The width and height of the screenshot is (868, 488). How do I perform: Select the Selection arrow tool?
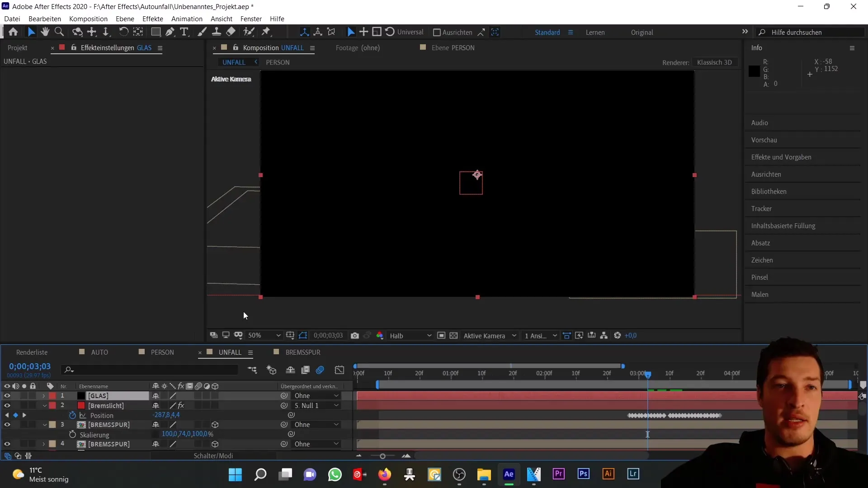tap(31, 32)
